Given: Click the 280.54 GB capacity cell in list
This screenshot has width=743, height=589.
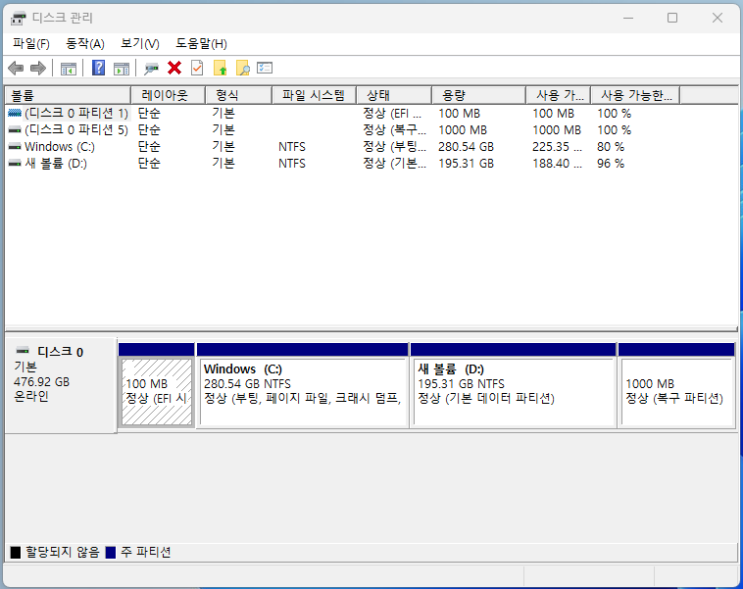Looking at the screenshot, I should click(466, 147).
